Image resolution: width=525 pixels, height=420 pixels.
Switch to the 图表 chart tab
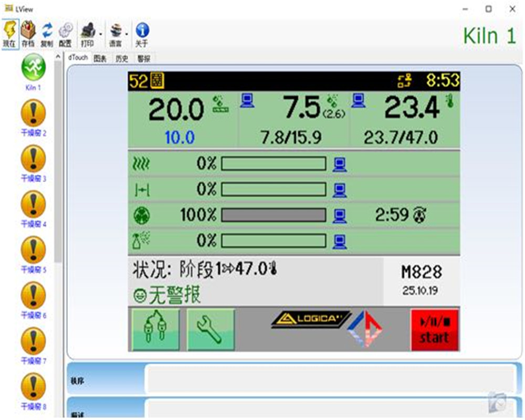click(x=100, y=59)
